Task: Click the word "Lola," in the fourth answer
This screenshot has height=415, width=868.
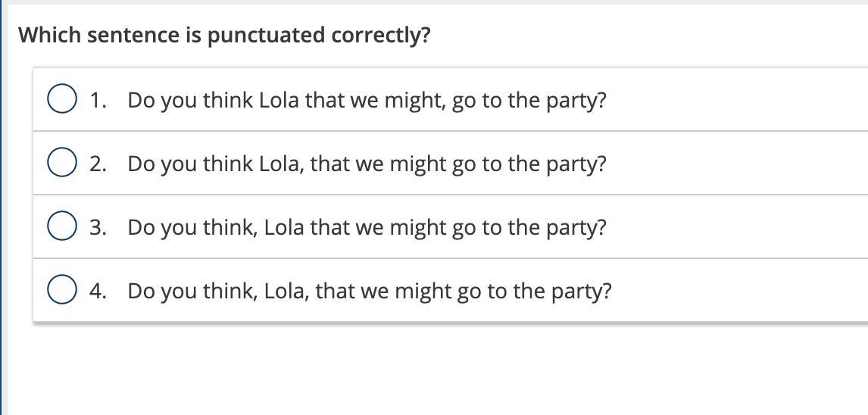Action: 287,292
